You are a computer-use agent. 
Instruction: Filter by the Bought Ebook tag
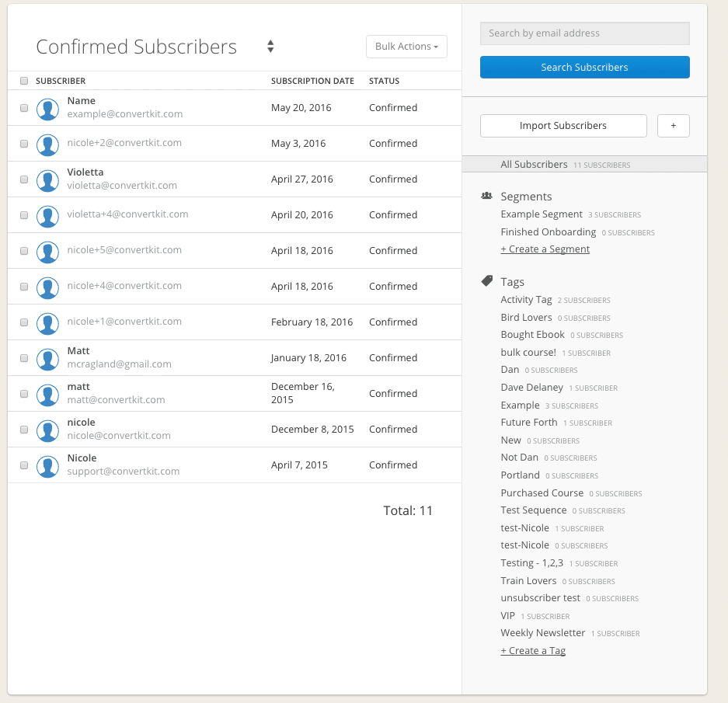pos(532,335)
